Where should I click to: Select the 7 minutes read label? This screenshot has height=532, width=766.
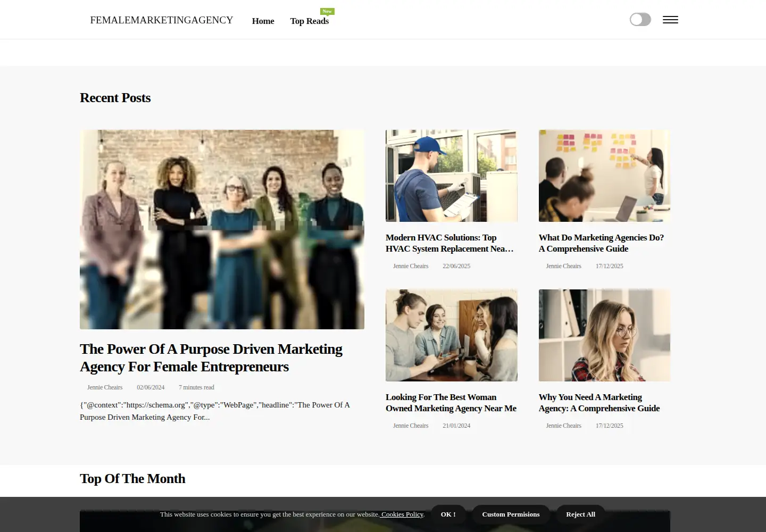(x=196, y=387)
